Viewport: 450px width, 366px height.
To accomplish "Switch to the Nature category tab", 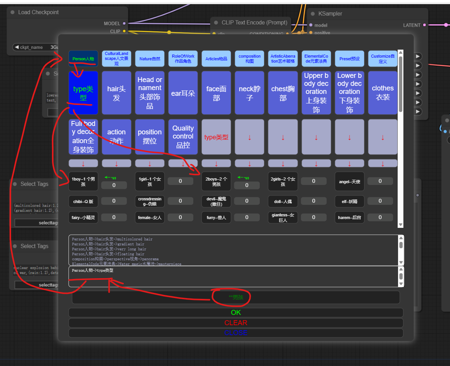I will (150, 59).
